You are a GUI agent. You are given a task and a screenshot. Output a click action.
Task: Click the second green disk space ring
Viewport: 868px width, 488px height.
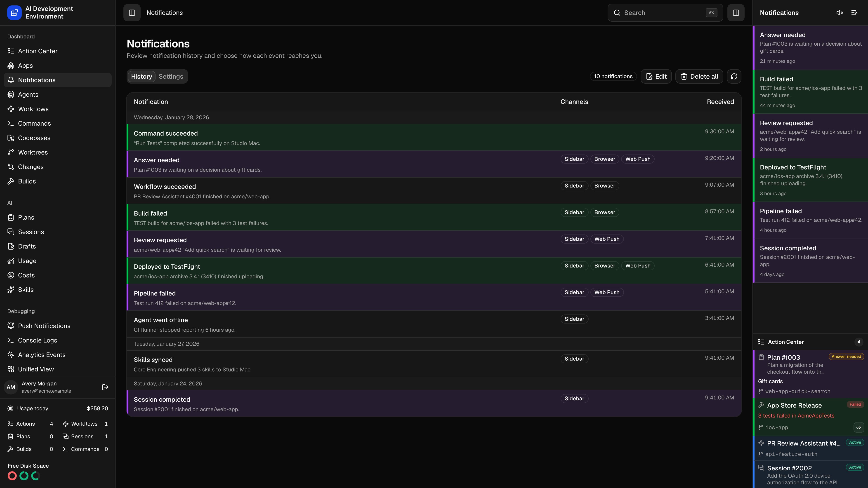pyautogui.click(x=24, y=476)
